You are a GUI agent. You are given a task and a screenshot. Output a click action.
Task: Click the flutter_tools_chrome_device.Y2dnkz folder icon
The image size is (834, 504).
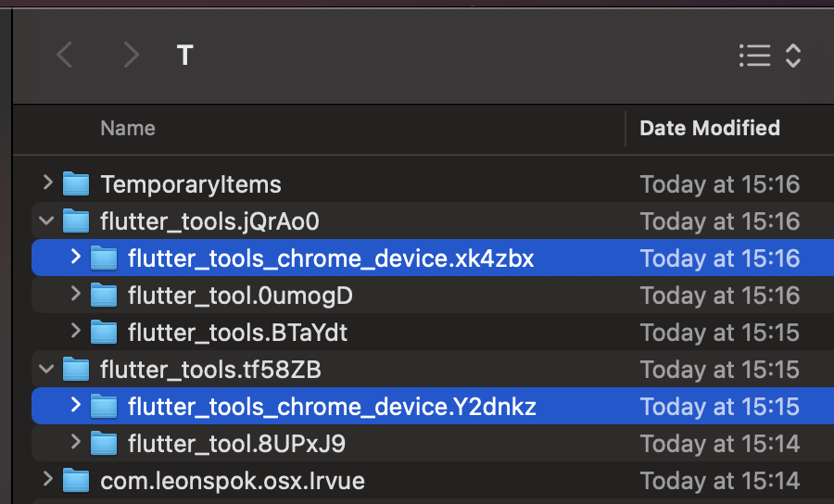[104, 407]
